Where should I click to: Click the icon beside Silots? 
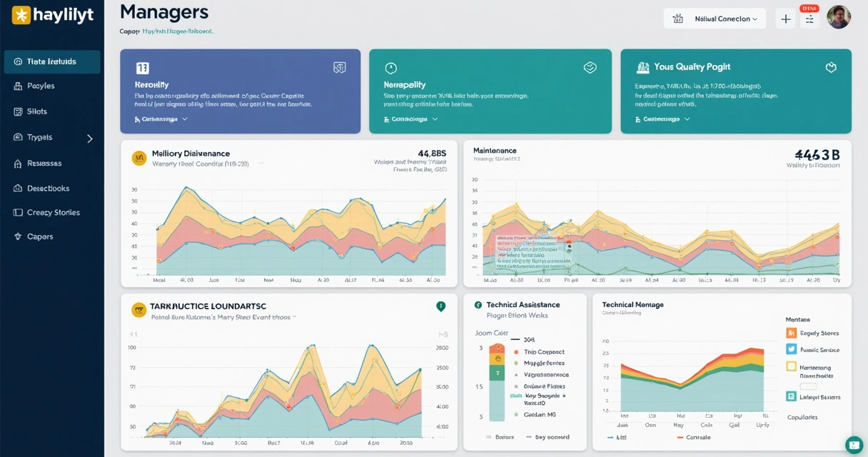(19, 111)
